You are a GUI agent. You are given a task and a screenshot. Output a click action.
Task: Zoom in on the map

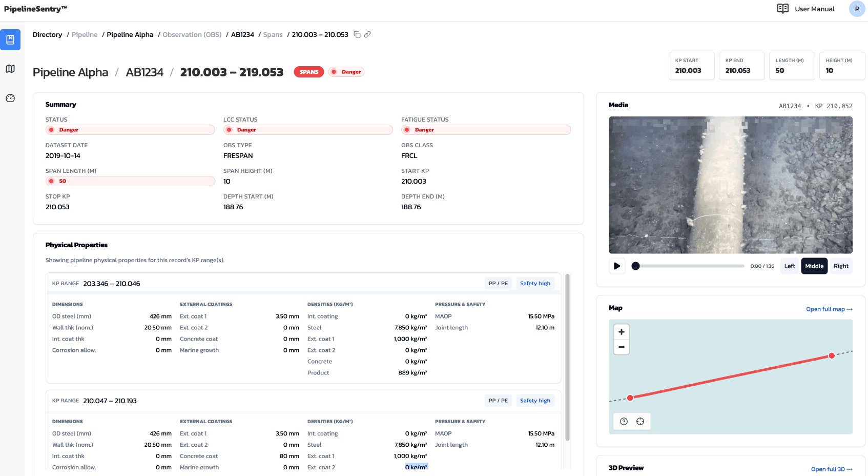pyautogui.click(x=621, y=332)
